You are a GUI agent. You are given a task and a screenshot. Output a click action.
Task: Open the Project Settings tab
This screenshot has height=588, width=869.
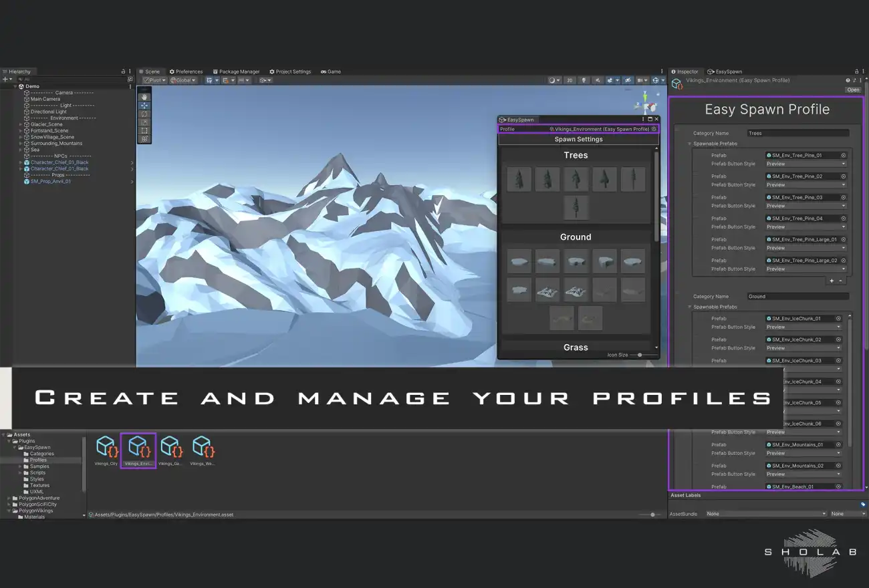pyautogui.click(x=290, y=71)
